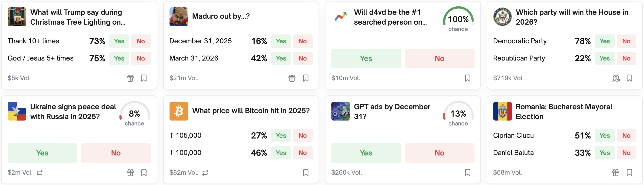Click the gift rewards icon on the Trump Christmas card

pyautogui.click(x=130, y=78)
